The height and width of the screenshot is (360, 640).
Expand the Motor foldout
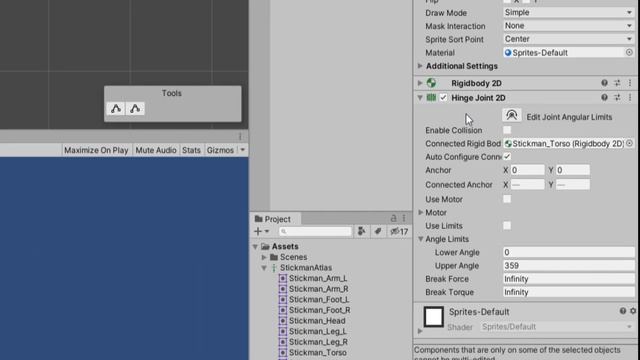click(x=420, y=212)
